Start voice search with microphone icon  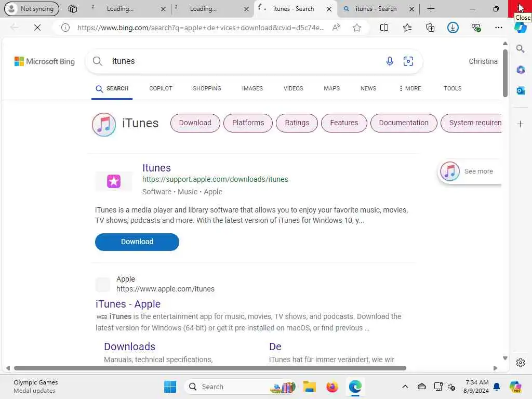(x=390, y=61)
